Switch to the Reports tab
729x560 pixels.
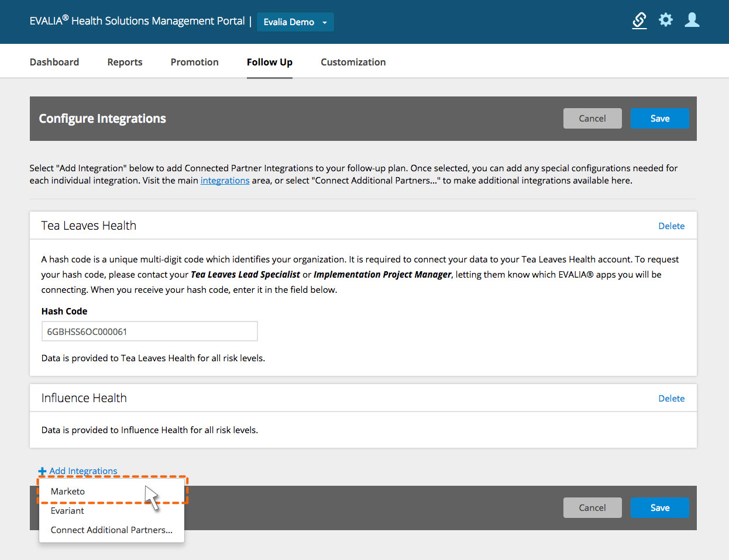point(125,62)
